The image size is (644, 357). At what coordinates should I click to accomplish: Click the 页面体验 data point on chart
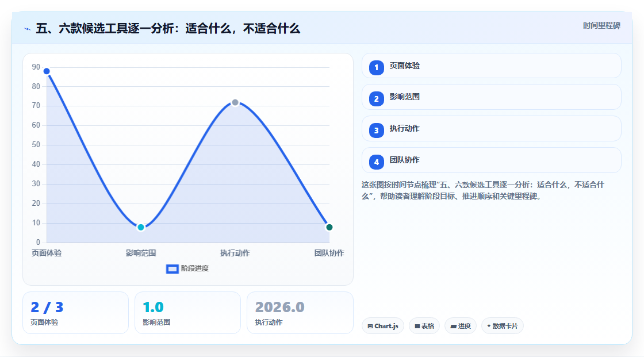point(47,71)
